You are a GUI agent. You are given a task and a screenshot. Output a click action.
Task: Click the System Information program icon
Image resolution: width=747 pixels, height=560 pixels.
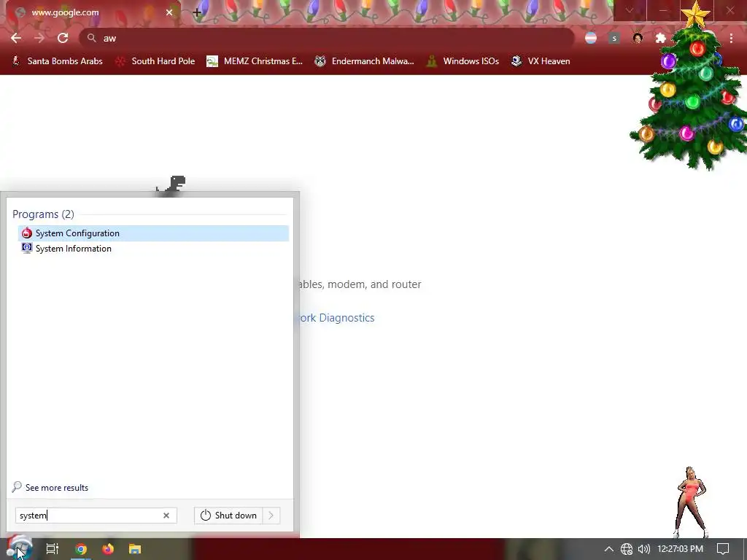click(27, 248)
